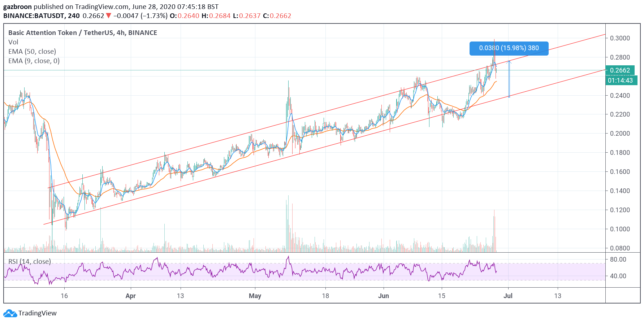The width and height of the screenshot is (644, 323).
Task: Click the 0.1000 price axis label
Action: [620, 229]
